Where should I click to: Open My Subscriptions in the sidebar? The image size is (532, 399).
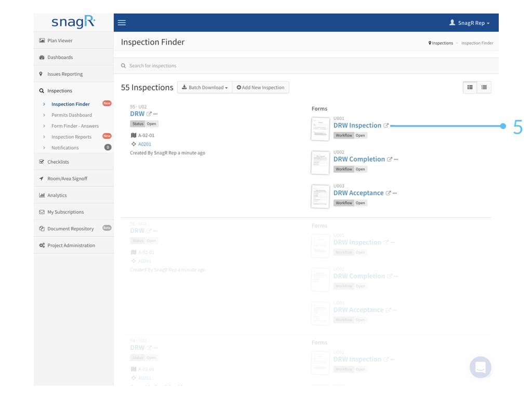tap(74, 212)
